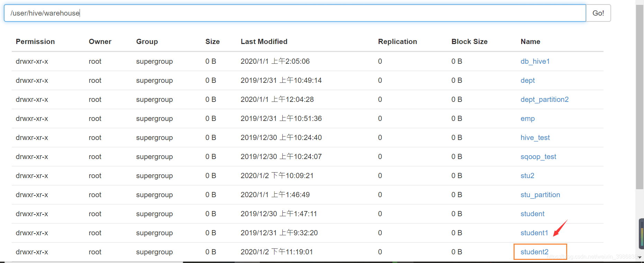This screenshot has height=263, width=644.
Task: Click supergroup in emp row
Action: pos(154,119)
